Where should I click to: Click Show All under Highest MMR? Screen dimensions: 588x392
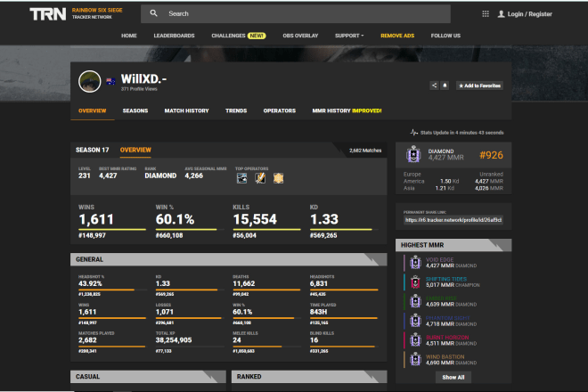[x=453, y=378]
